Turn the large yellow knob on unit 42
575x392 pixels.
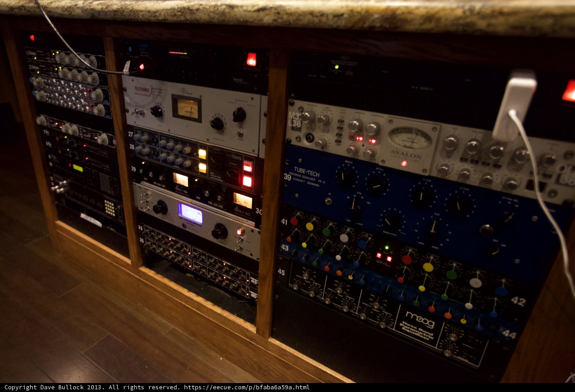tap(428, 267)
